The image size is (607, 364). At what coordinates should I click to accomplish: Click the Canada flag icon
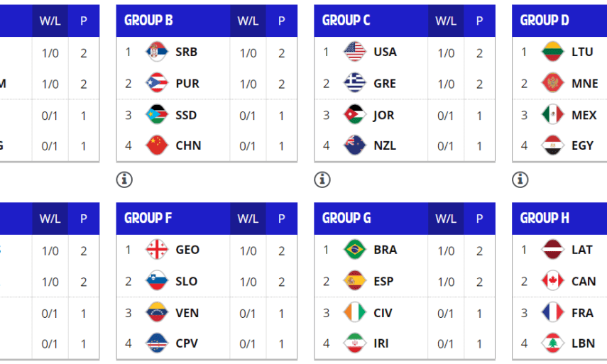click(552, 281)
